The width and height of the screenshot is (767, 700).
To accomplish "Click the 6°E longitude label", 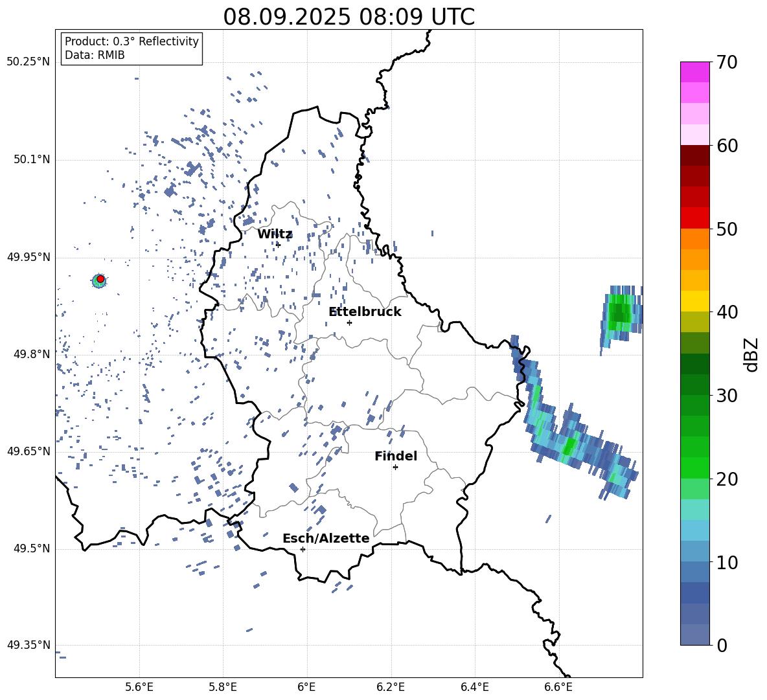I will tap(306, 687).
